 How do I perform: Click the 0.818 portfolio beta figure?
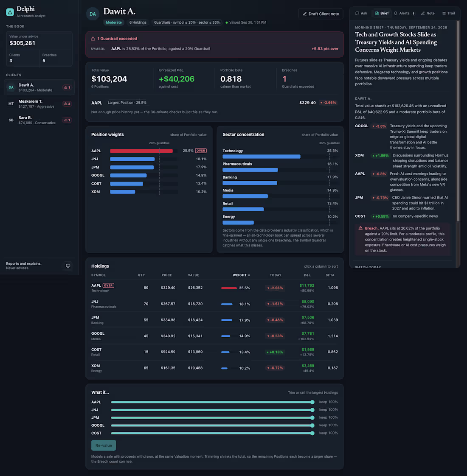tap(231, 79)
